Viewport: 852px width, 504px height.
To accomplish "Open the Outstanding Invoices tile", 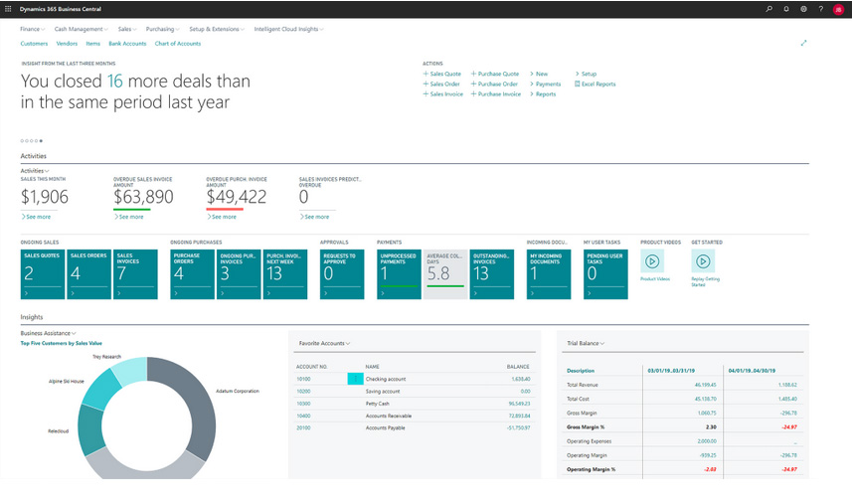I will [x=492, y=274].
